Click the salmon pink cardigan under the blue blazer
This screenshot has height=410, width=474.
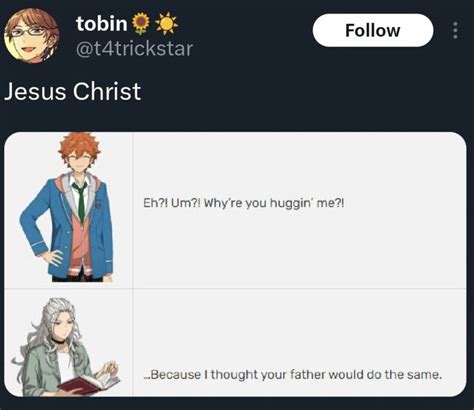tap(79, 245)
